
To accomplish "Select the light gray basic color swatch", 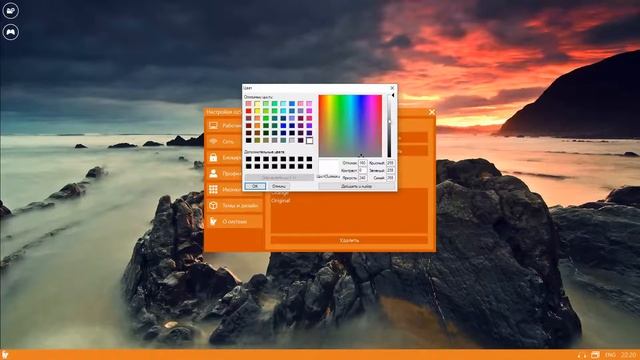I will tap(292, 140).
